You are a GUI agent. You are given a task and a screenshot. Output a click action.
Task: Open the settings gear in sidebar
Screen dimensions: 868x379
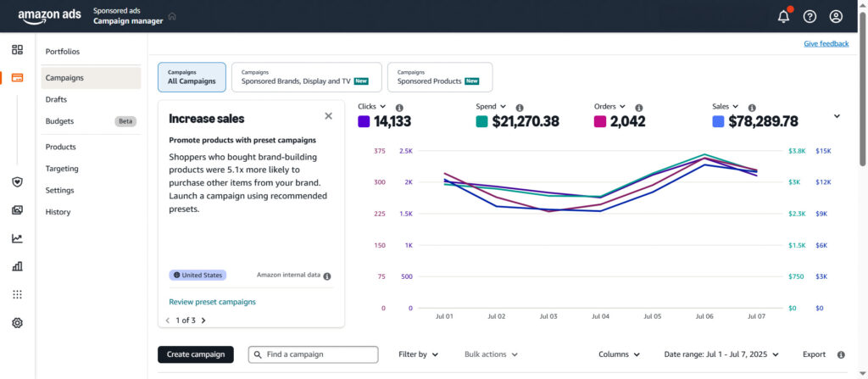(x=17, y=323)
